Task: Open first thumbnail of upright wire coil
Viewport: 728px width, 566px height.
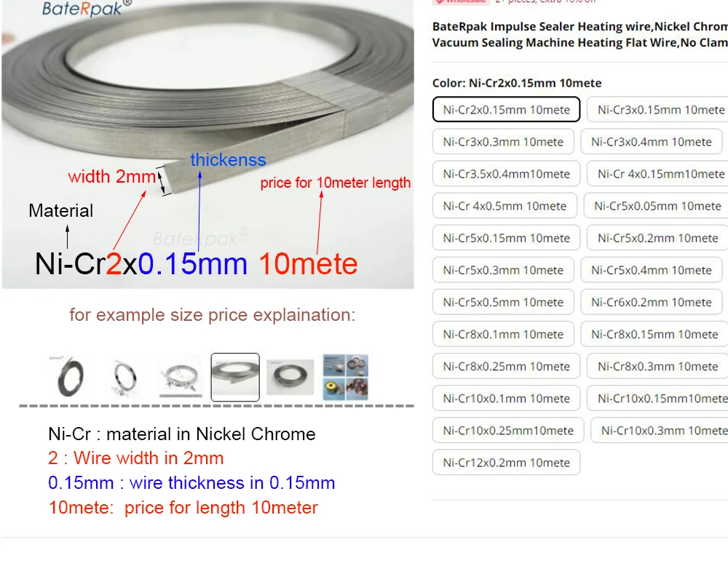Action: (71, 377)
